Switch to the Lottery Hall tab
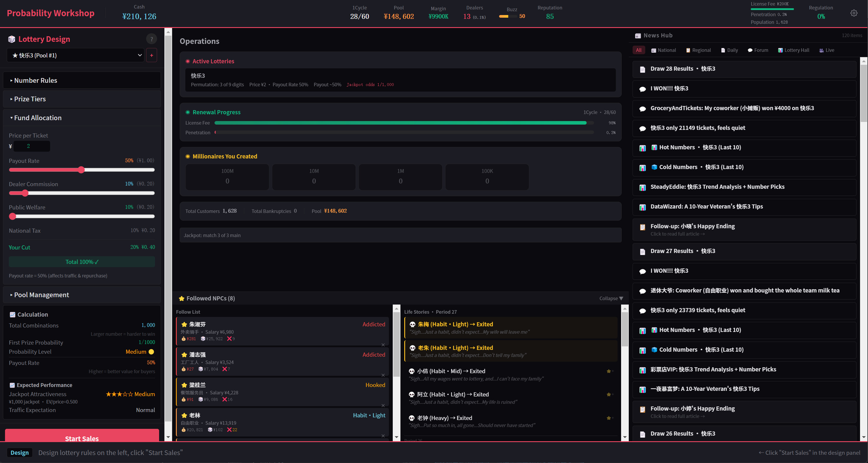This screenshot has width=868, height=463. pos(793,50)
